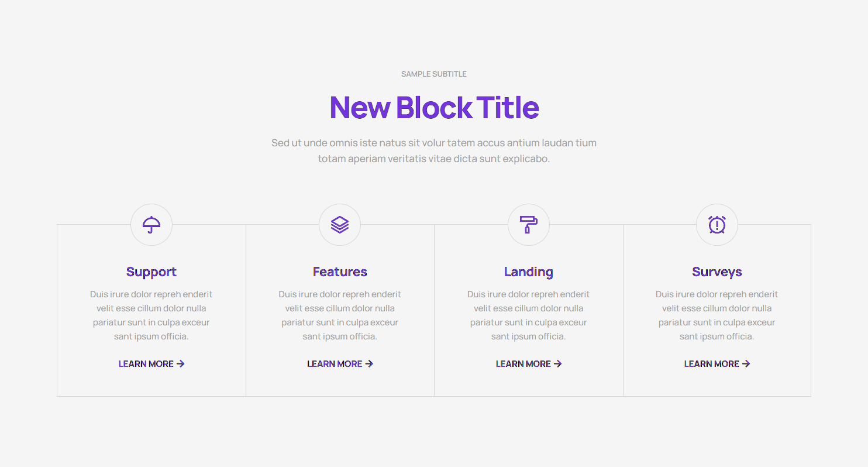Image resolution: width=868 pixels, height=467 pixels.
Task: Click the umbrella icon above Support
Action: pos(151,225)
